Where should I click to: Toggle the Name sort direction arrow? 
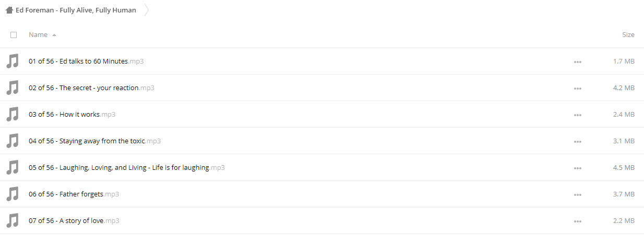(x=54, y=35)
